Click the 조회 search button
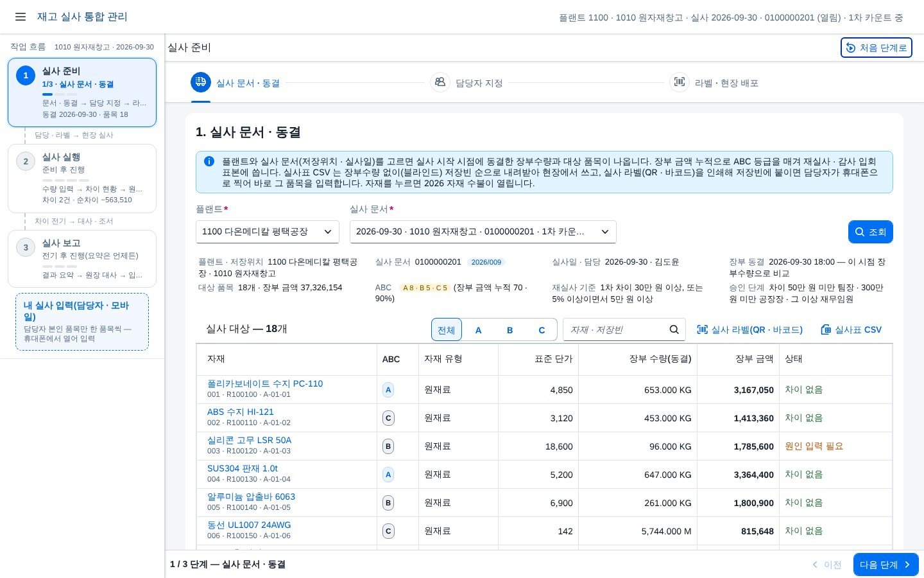This screenshot has width=924, height=578. (871, 232)
